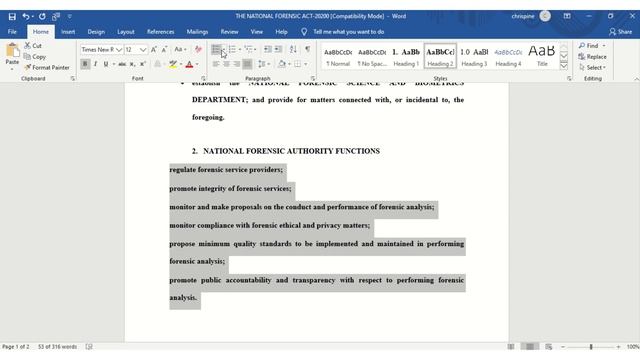Click the Paste clipboard icon
Viewport: 640px width, 360px height.
tap(12, 50)
